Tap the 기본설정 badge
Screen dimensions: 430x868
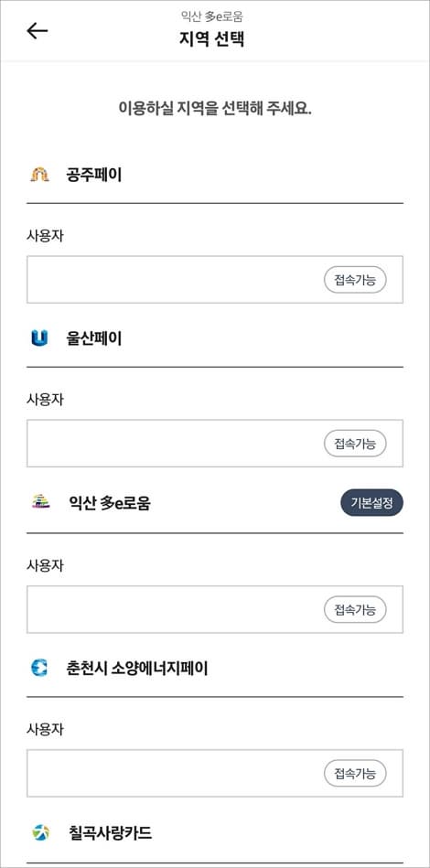click(371, 503)
